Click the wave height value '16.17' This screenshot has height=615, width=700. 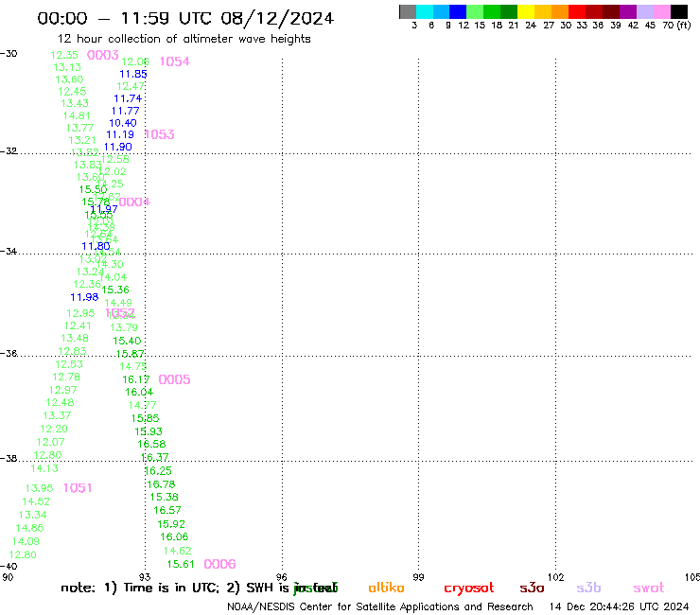point(136,379)
